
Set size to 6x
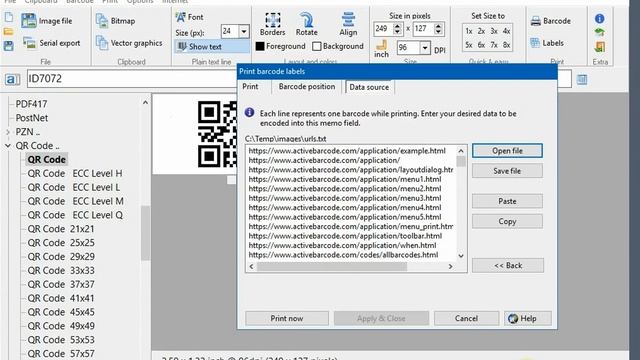[482, 45]
